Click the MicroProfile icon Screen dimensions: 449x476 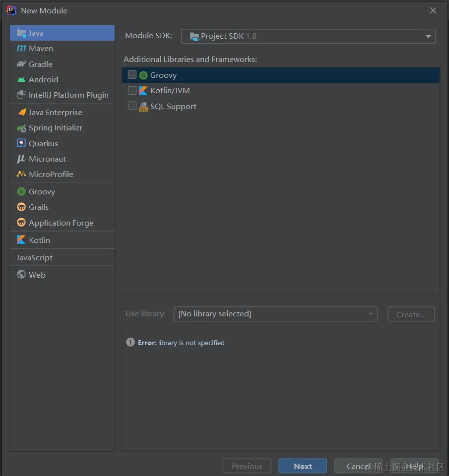(x=21, y=174)
